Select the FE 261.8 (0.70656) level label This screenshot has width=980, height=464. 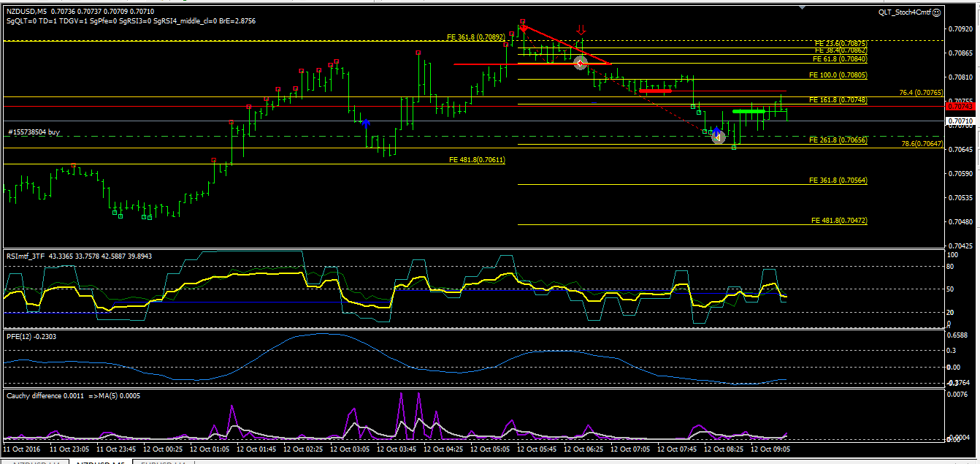(838, 140)
